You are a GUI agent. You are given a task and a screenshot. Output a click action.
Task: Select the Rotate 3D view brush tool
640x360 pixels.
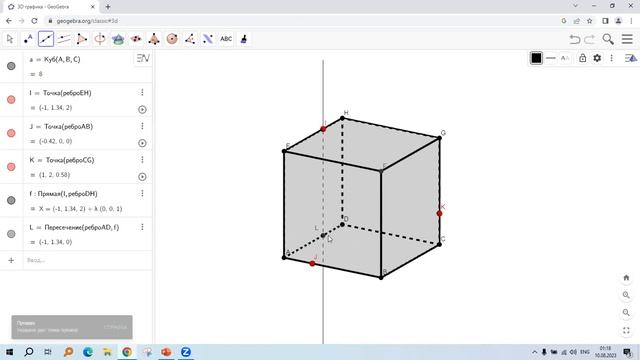tap(244, 39)
